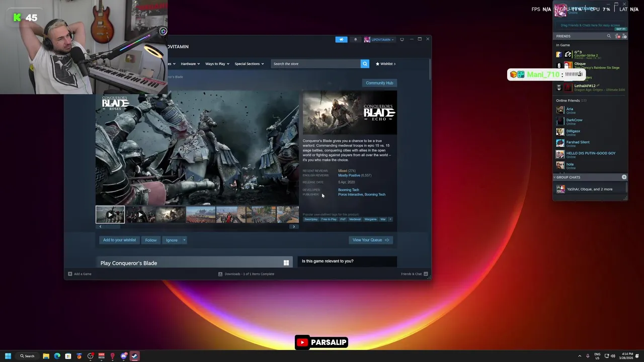
Task: Open the taskbar volume control
Action: click(613, 356)
